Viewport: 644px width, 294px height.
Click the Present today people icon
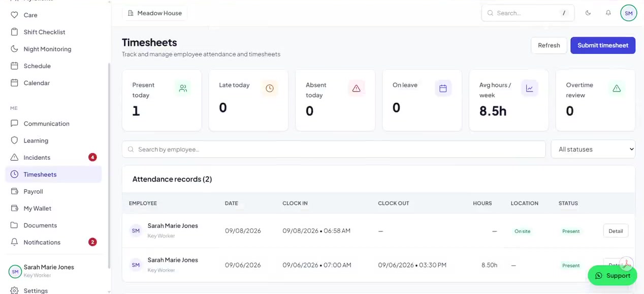pos(183,89)
